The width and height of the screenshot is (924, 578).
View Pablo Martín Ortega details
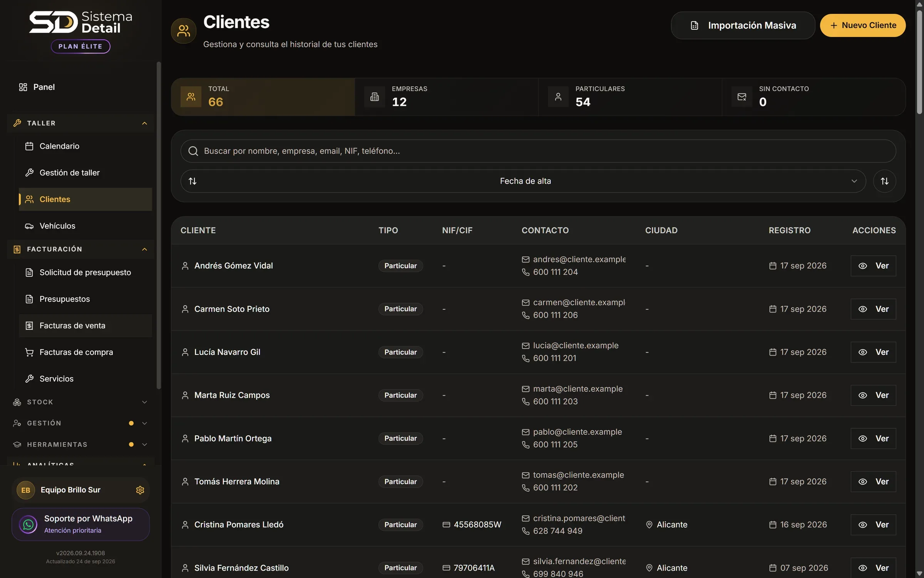tap(873, 439)
